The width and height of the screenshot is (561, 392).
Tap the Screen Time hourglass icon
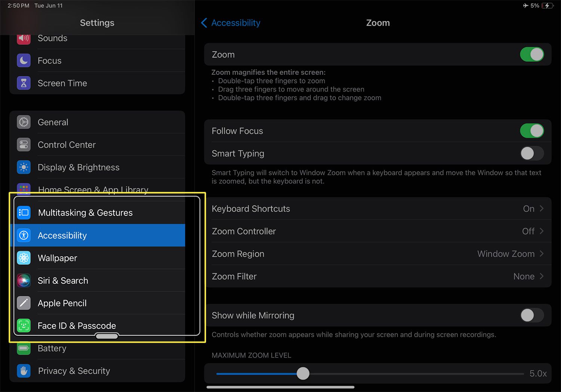pyautogui.click(x=24, y=83)
